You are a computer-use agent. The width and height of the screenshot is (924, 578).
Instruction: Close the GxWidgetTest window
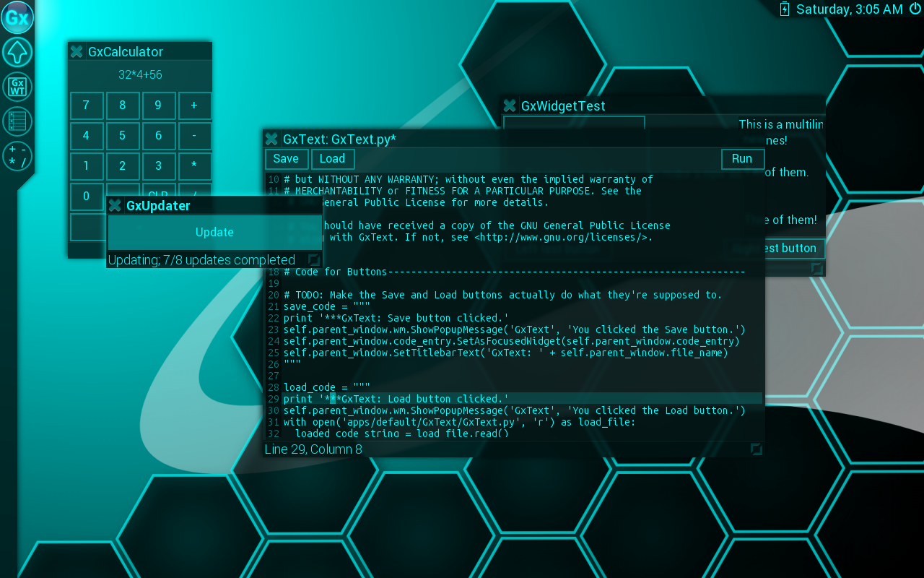click(x=510, y=105)
